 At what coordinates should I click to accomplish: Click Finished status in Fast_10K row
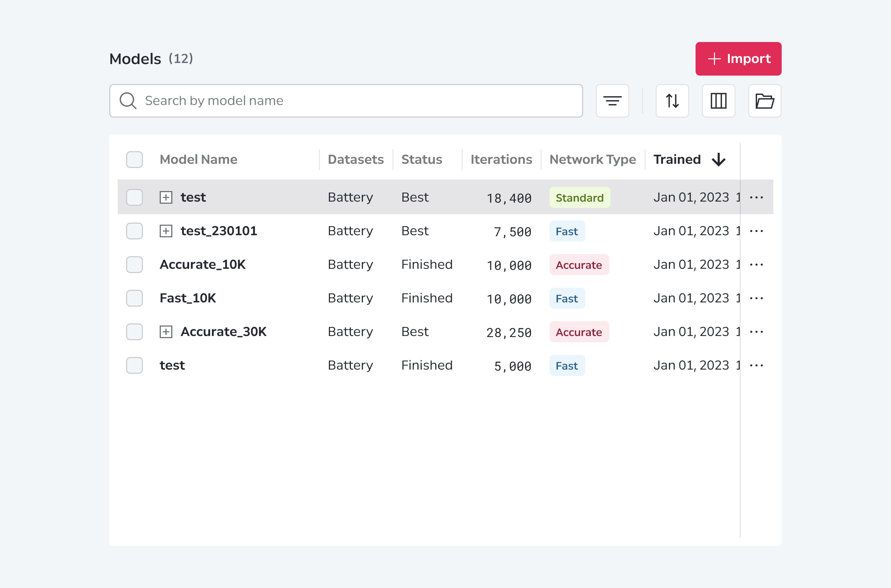427,298
